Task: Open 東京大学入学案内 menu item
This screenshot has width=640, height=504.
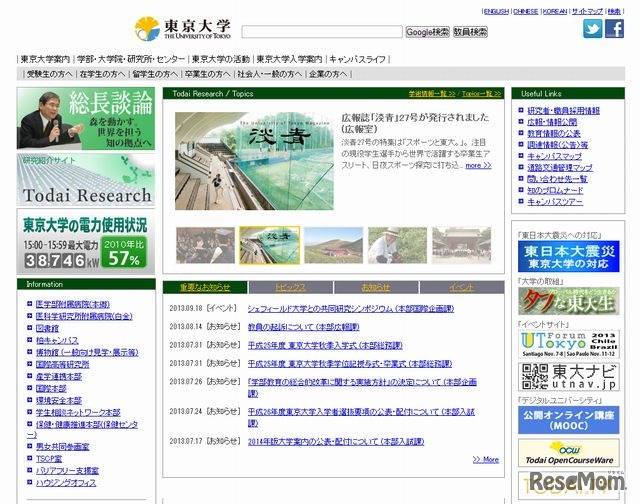Action: (x=289, y=59)
